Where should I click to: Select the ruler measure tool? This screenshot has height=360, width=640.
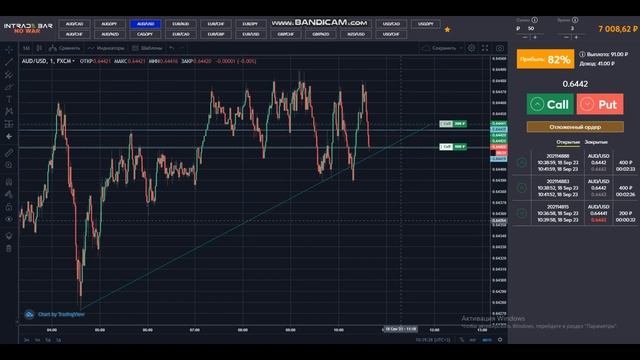click(9, 153)
